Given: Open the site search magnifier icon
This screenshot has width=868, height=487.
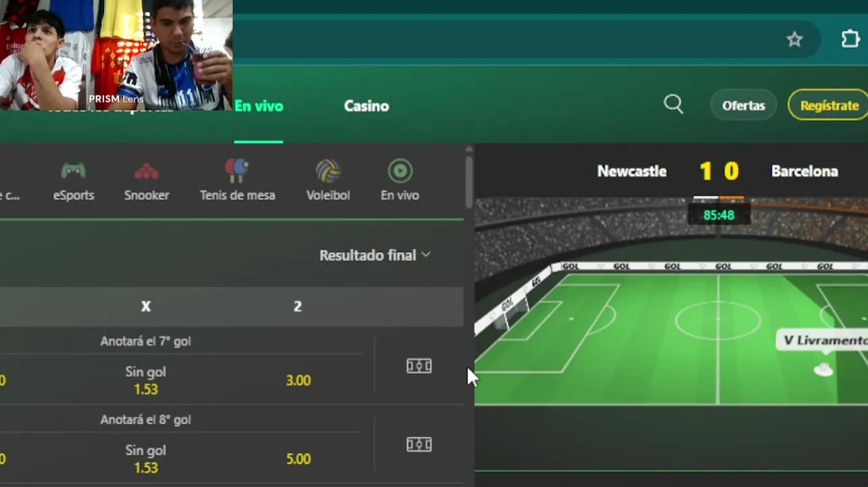Looking at the screenshot, I should pos(673,104).
